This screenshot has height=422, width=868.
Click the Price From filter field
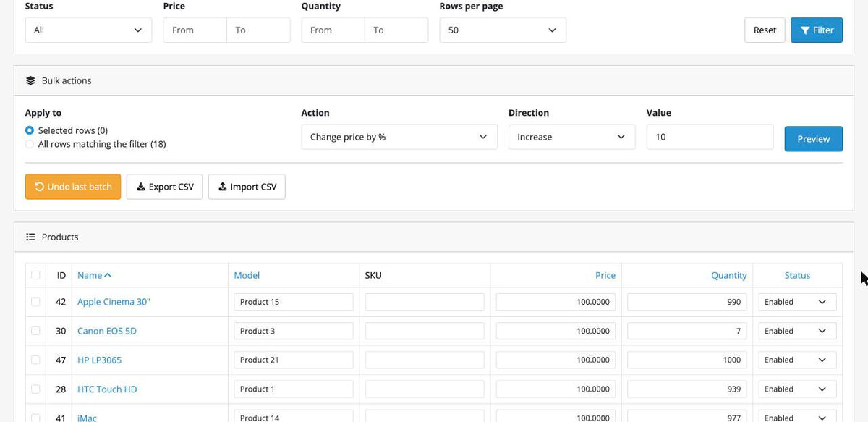[195, 30]
